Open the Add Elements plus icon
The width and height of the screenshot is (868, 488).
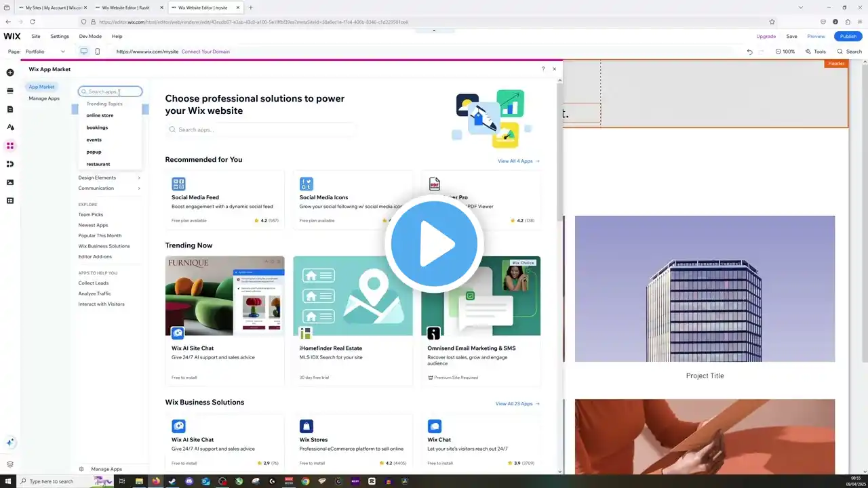(x=10, y=73)
